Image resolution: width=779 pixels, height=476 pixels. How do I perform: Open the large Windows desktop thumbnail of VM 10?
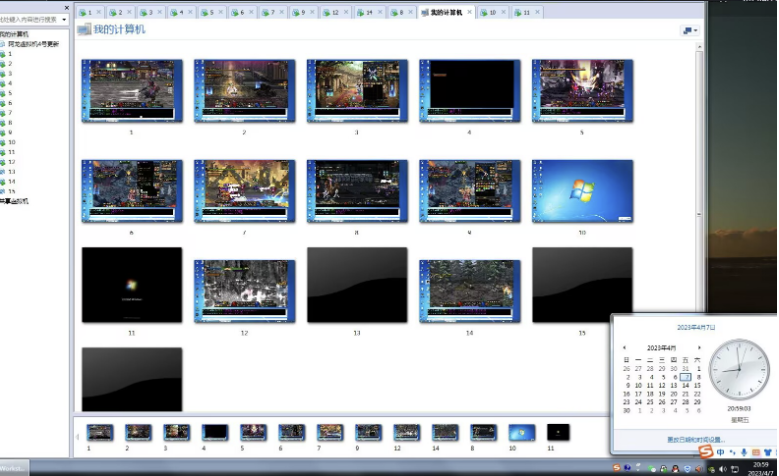point(582,191)
